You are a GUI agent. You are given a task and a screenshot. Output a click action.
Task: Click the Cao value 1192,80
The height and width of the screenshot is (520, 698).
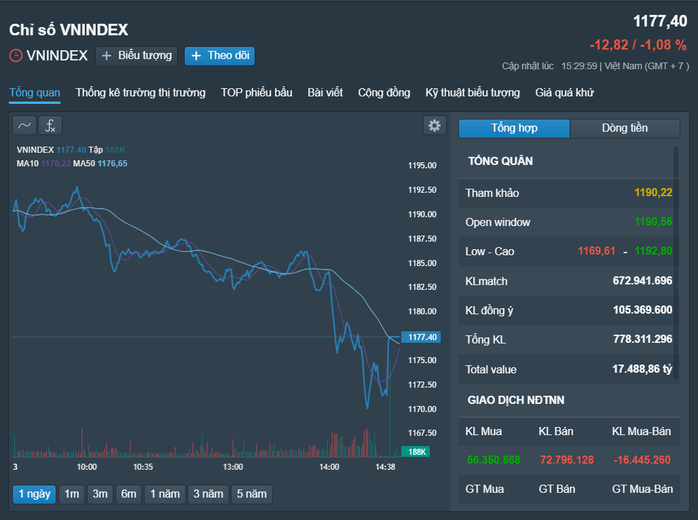click(x=653, y=251)
